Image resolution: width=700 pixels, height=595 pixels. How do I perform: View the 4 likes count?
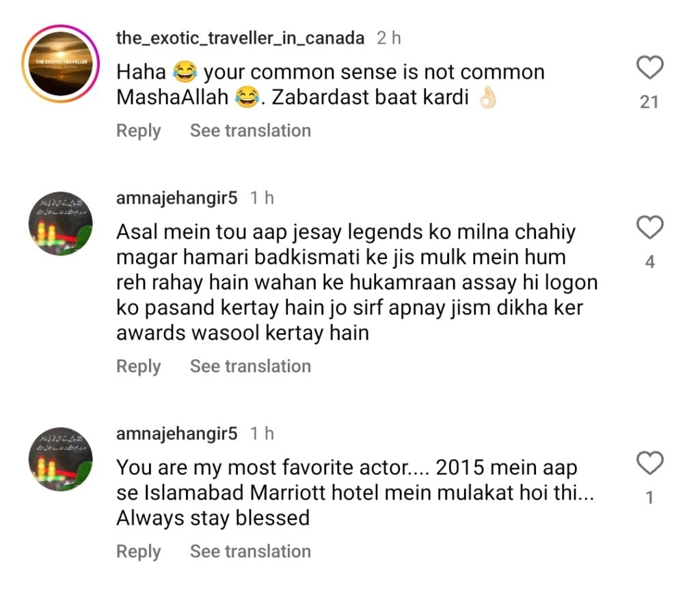(x=649, y=262)
